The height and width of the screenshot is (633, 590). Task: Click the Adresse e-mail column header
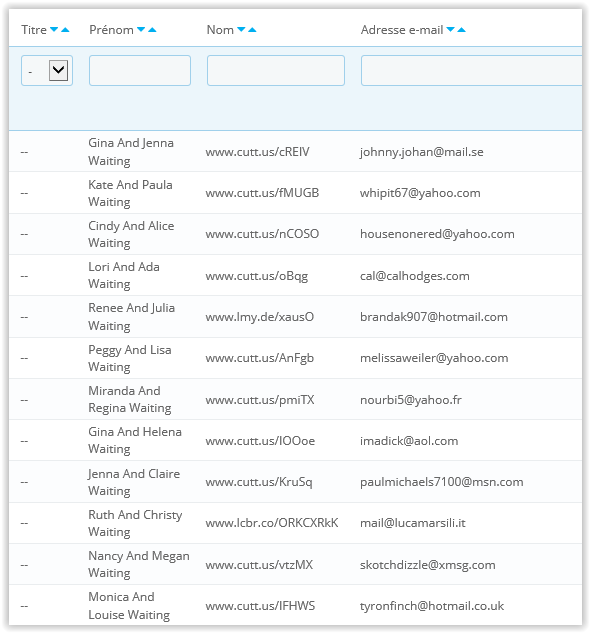[x=402, y=30]
